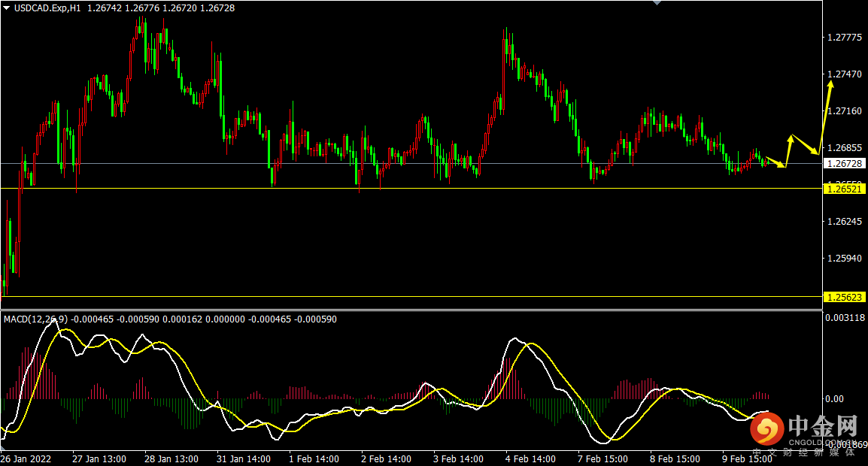Click the 4 Feb 14:00 time label
The height and width of the screenshot is (466, 868).
click(530, 458)
